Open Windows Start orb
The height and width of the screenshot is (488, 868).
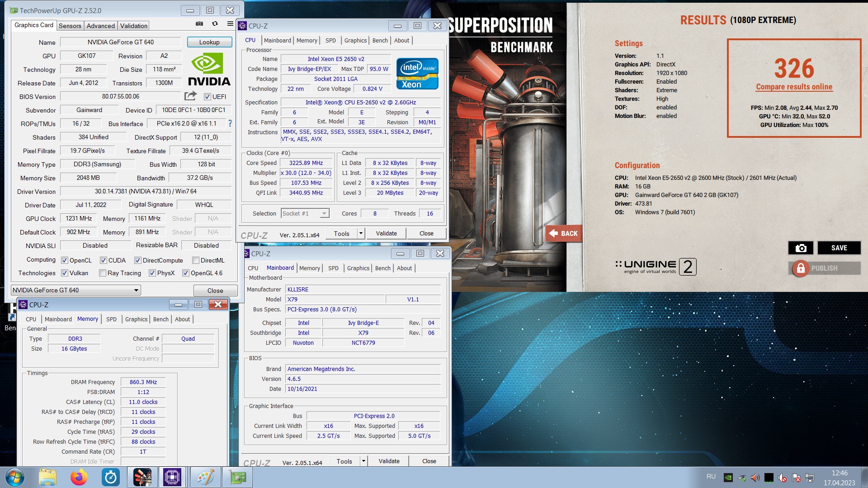pyautogui.click(x=14, y=478)
